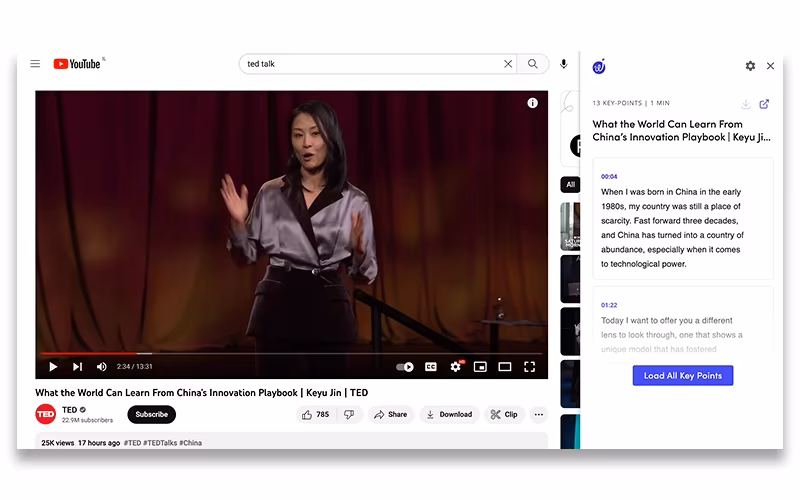Mute the video volume
The height and width of the screenshot is (500, 800).
point(102,366)
